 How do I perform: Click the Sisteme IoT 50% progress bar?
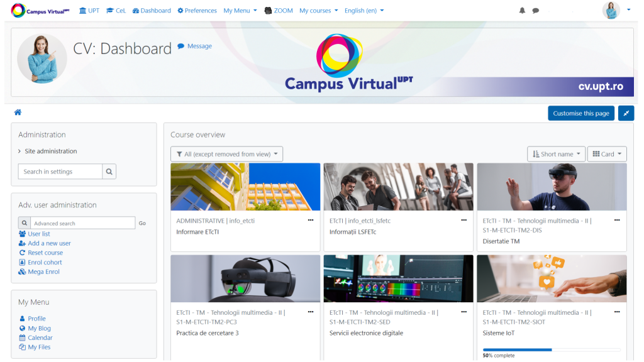[552, 349]
